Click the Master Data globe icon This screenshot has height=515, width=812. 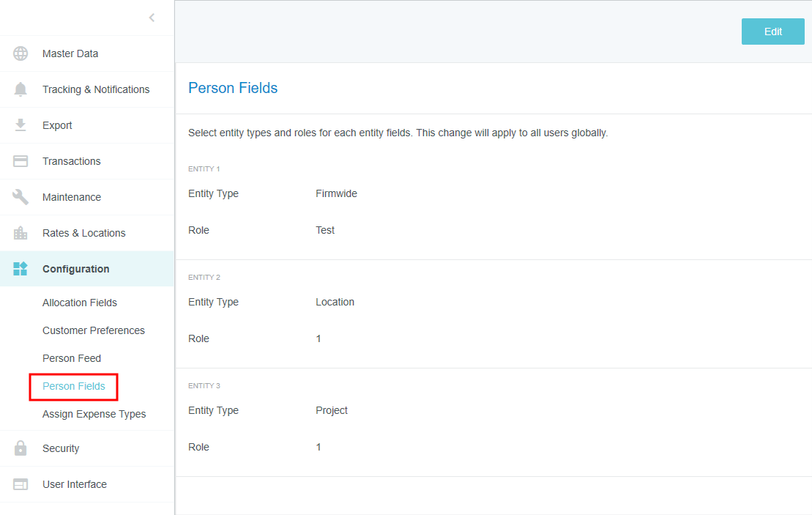(x=21, y=53)
